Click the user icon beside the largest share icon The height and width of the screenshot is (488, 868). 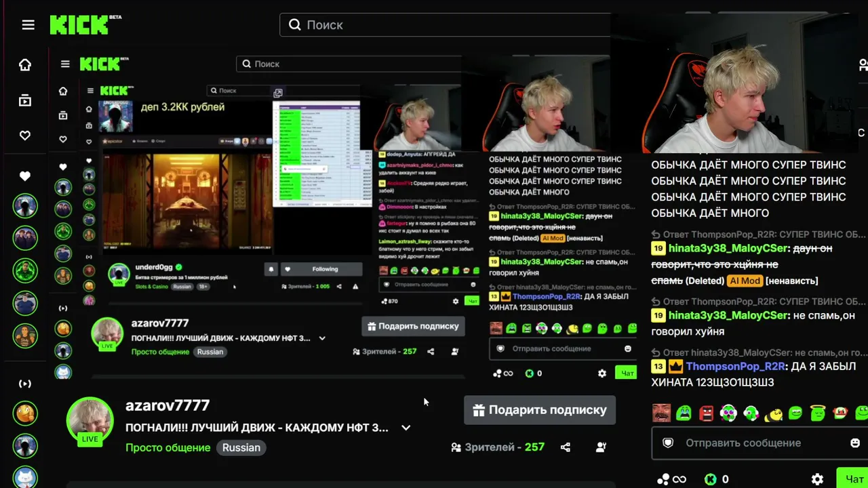coord(601,447)
